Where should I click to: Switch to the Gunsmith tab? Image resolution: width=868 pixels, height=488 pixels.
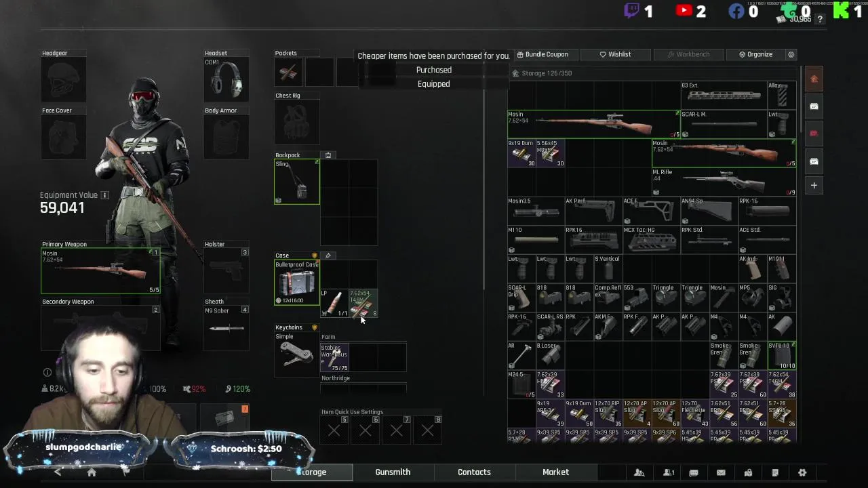(393, 472)
